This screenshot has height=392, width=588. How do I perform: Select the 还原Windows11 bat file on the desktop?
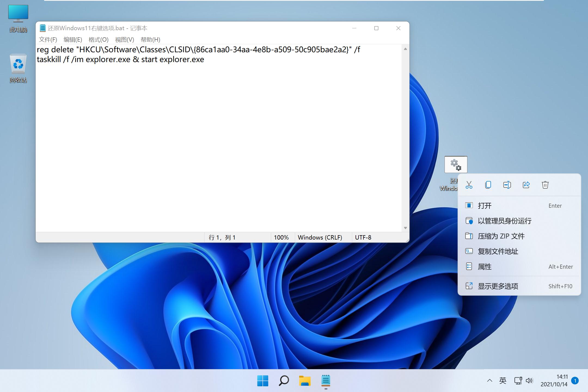(456, 164)
